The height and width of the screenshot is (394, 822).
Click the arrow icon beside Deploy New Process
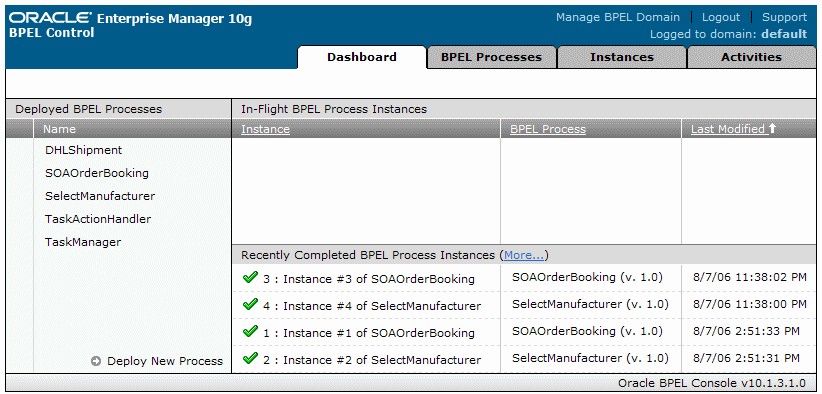click(95, 361)
